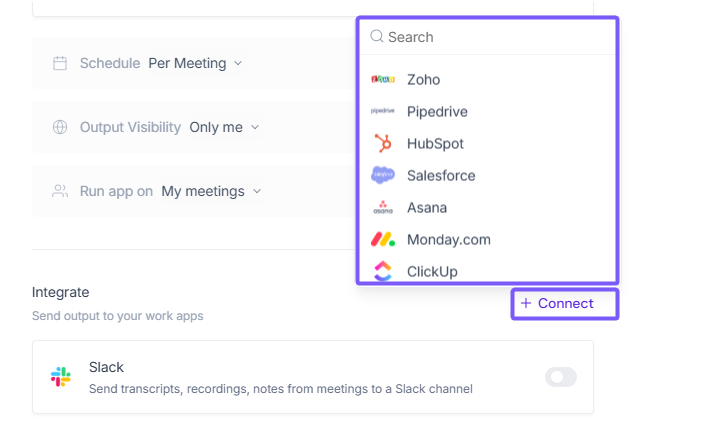The image size is (703, 428).
Task: Select HubSpot from the integrations list
Action: (x=435, y=143)
